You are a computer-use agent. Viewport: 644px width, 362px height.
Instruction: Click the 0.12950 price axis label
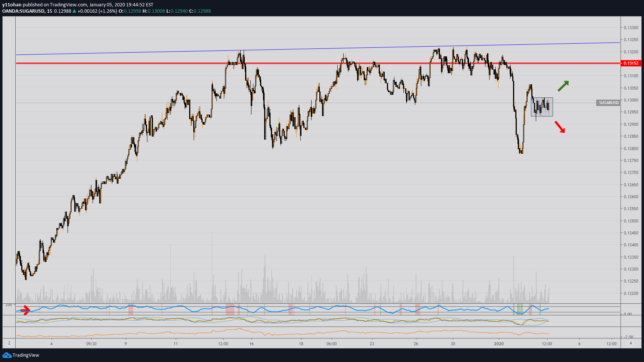631,112
